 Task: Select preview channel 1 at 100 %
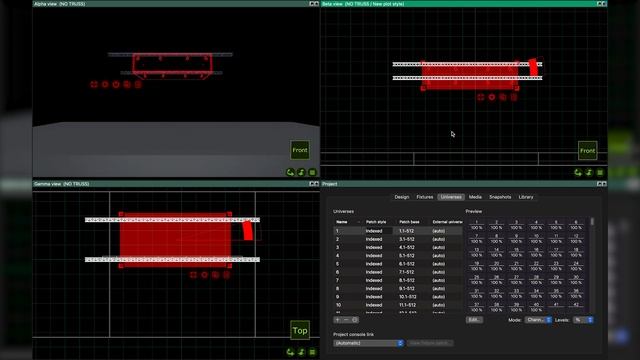coord(476,225)
